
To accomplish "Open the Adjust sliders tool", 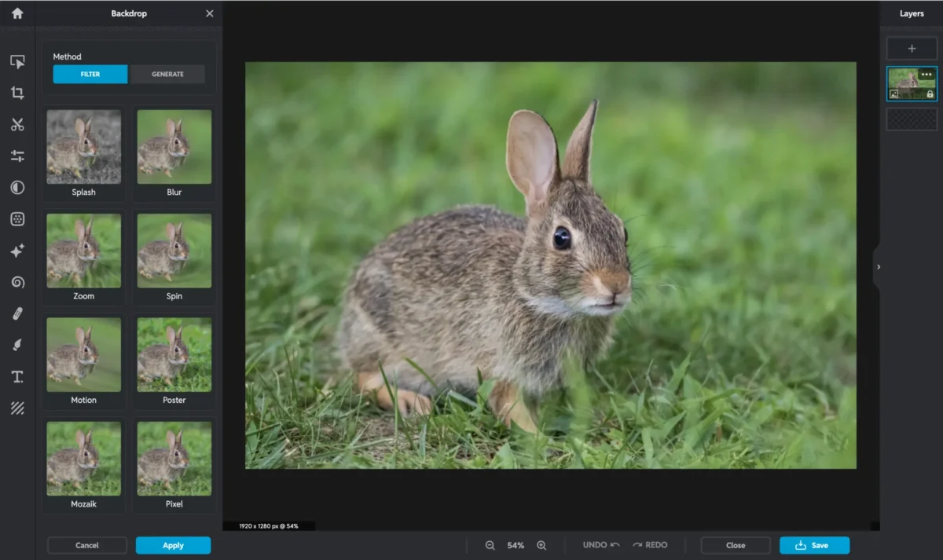I will click(17, 156).
